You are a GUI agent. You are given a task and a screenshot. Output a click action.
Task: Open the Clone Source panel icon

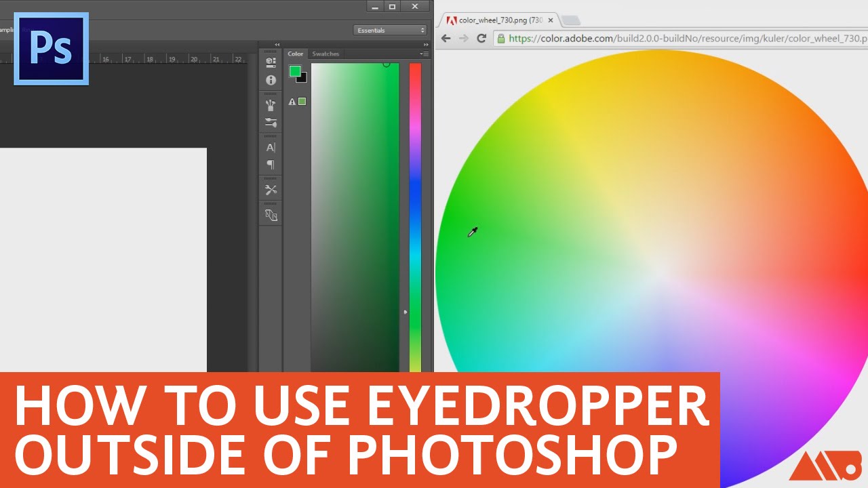pos(271,215)
